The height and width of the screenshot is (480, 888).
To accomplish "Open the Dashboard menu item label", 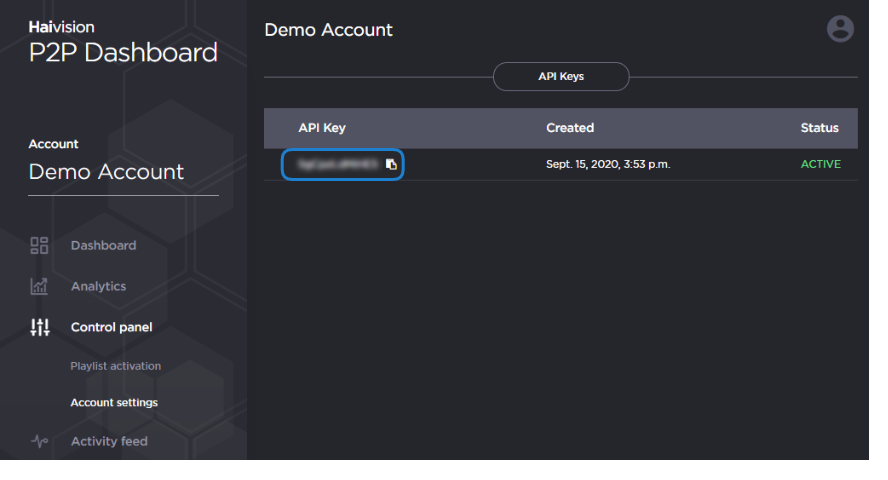I will click(103, 245).
